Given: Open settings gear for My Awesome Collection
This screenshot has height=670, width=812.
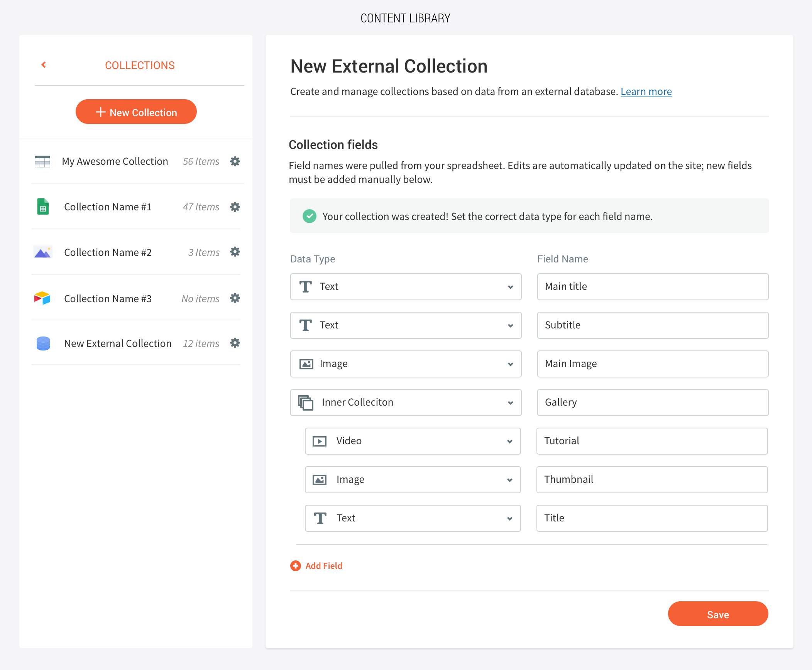Looking at the screenshot, I should (235, 161).
